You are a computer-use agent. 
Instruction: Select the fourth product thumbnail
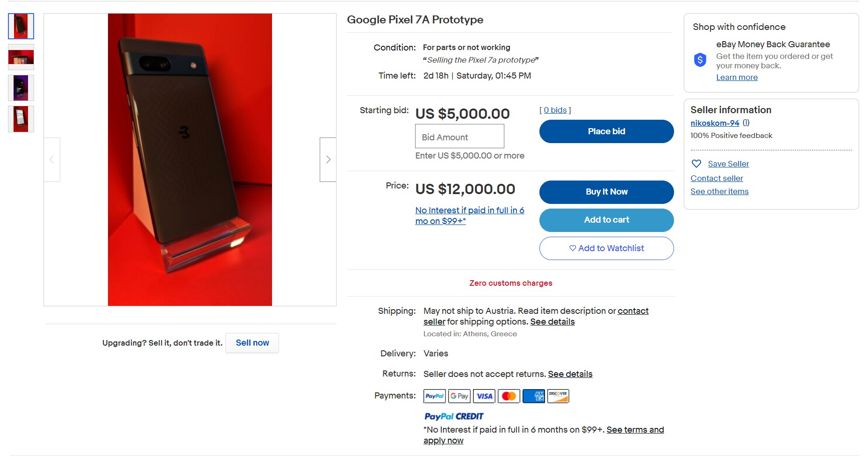pyautogui.click(x=21, y=119)
